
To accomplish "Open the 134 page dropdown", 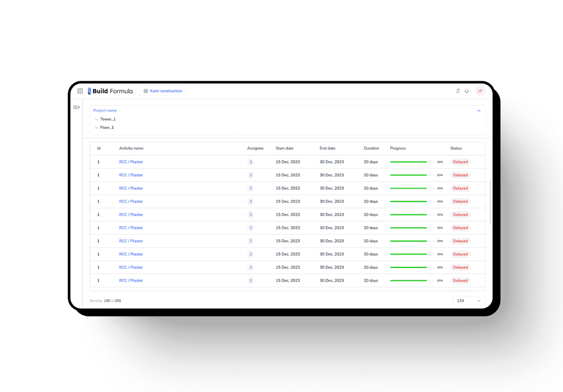I will point(469,301).
